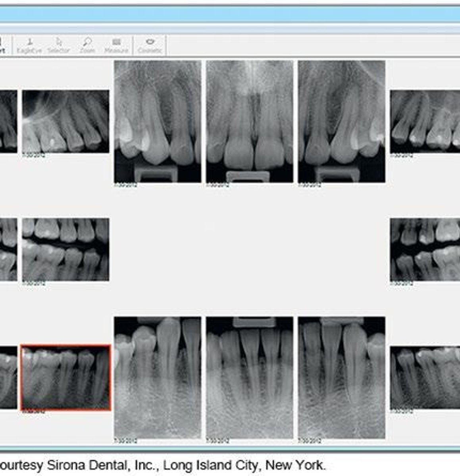Select the EagleEye tool
This screenshot has width=460, height=476.
pos(29,46)
